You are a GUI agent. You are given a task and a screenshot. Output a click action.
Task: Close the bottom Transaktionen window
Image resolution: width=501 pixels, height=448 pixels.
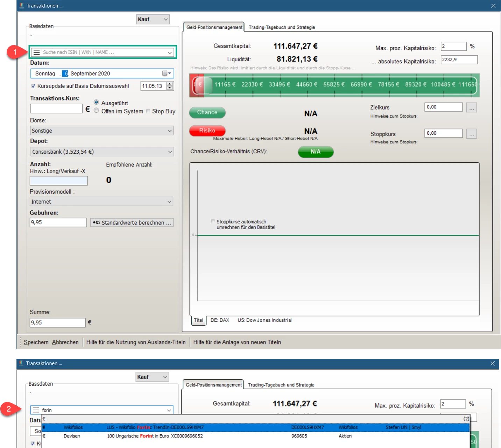pyautogui.click(x=493, y=363)
